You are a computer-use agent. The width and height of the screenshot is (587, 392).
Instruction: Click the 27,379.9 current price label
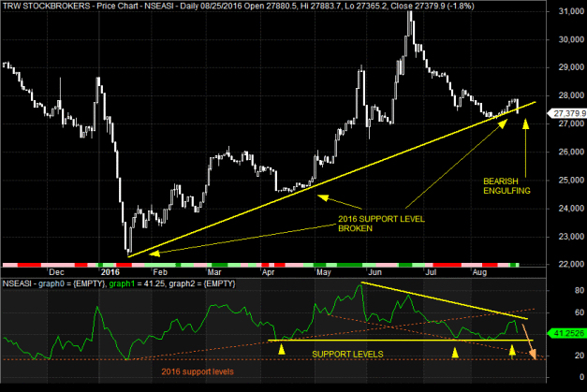(567, 113)
